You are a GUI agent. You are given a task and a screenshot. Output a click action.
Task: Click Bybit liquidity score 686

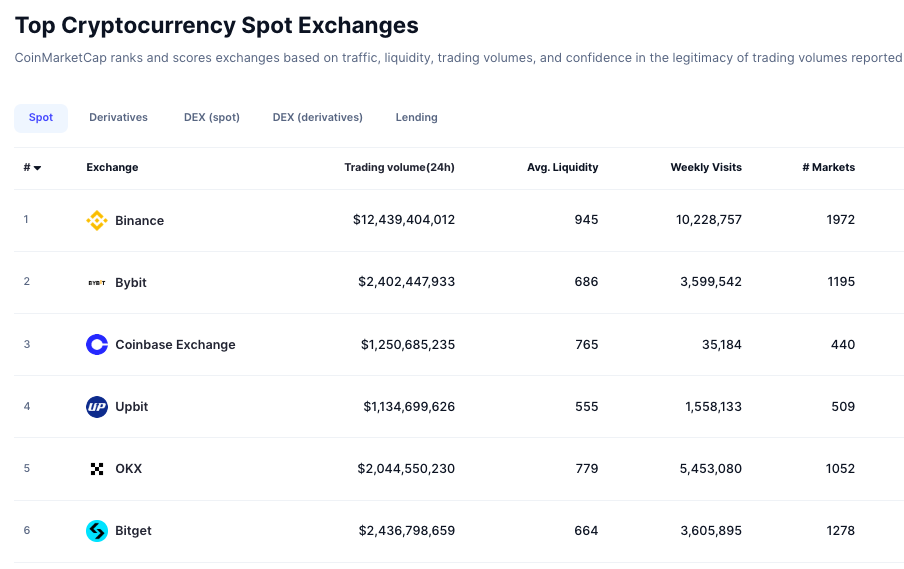pyautogui.click(x=586, y=282)
